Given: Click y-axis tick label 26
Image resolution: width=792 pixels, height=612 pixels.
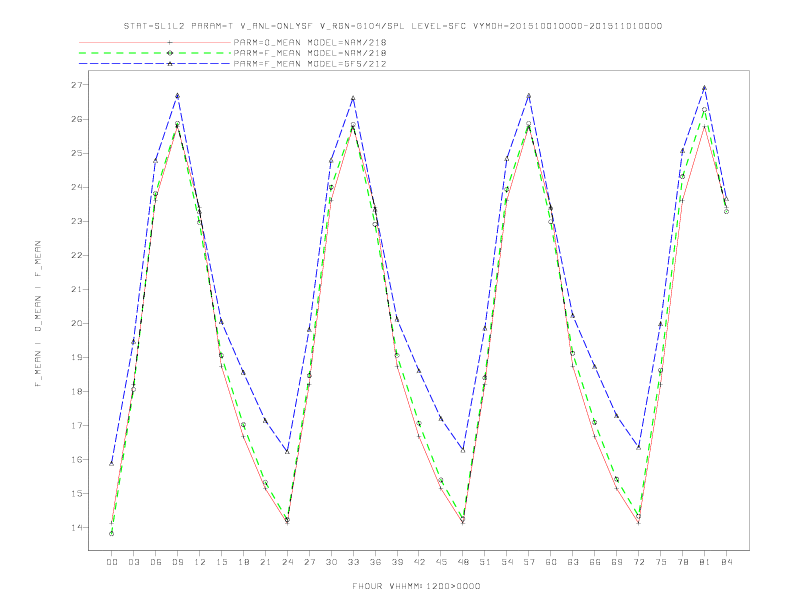Looking at the screenshot, I should coord(76,120).
